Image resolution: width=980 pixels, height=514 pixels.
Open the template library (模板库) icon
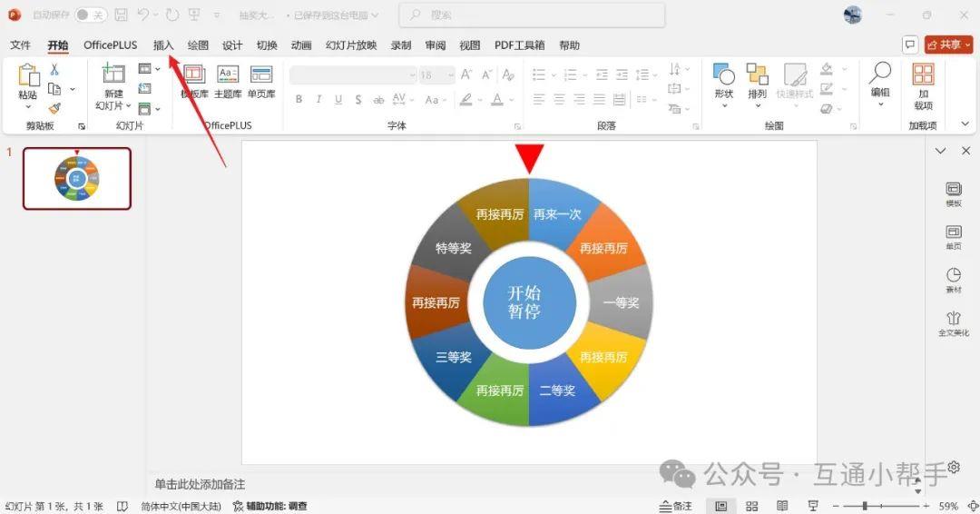click(194, 74)
